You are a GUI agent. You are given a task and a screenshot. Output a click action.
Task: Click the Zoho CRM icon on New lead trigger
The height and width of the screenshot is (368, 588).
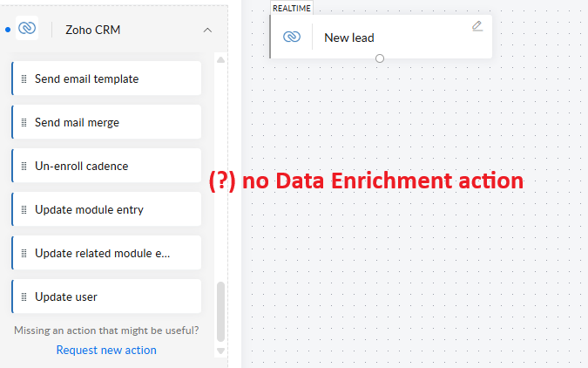[x=292, y=37]
